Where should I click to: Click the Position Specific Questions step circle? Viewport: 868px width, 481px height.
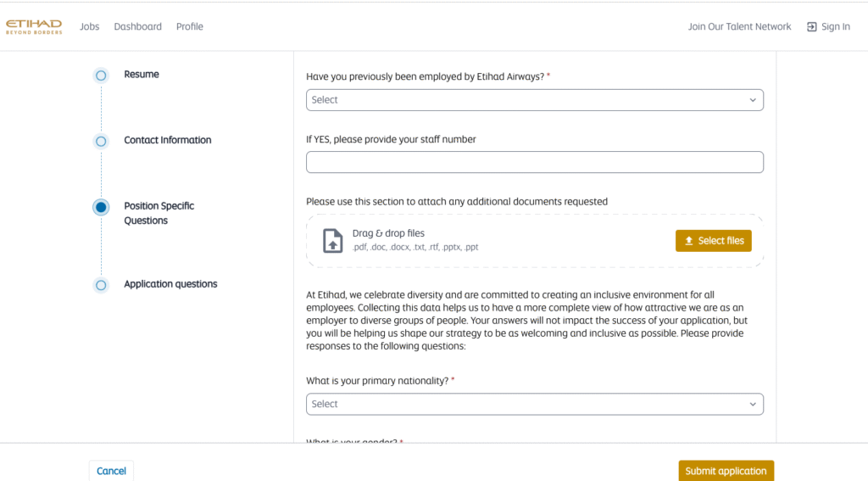click(101, 207)
